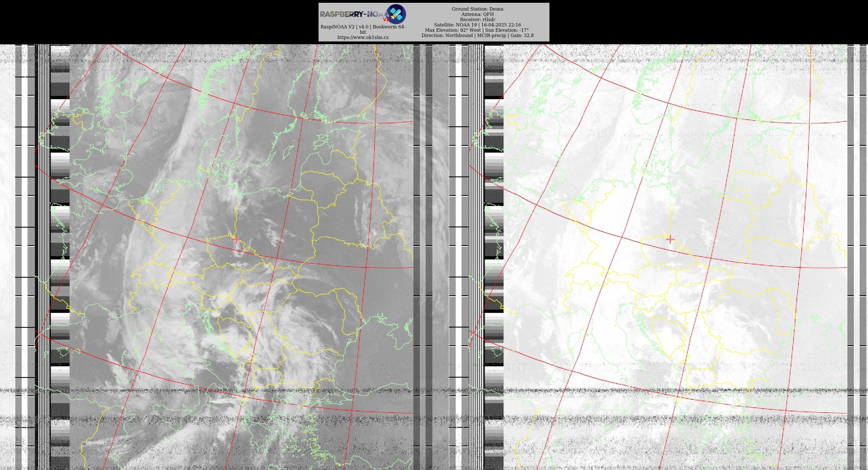Open the https://www.ok1slm.cz link
This screenshot has width=868, height=470.
(363, 37)
